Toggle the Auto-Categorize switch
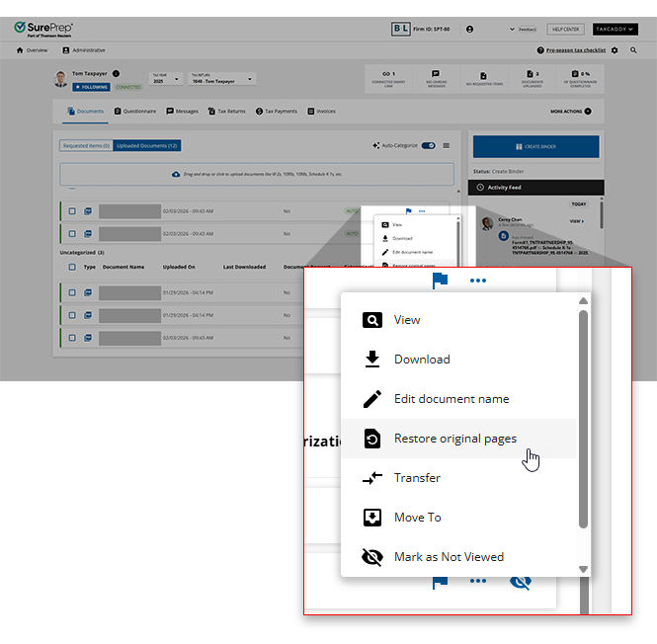The image size is (657, 644). (x=428, y=146)
